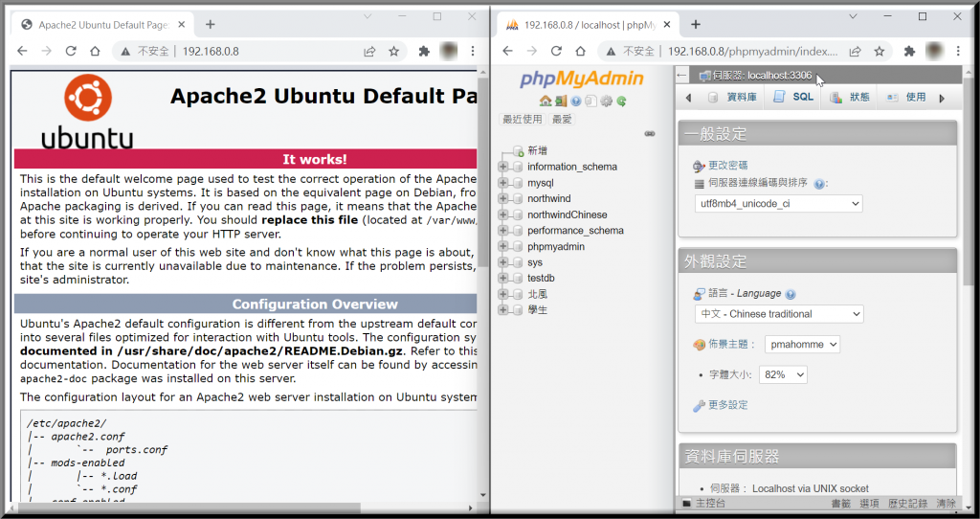Switch to the SQL tab
980x519 pixels.
click(x=793, y=97)
